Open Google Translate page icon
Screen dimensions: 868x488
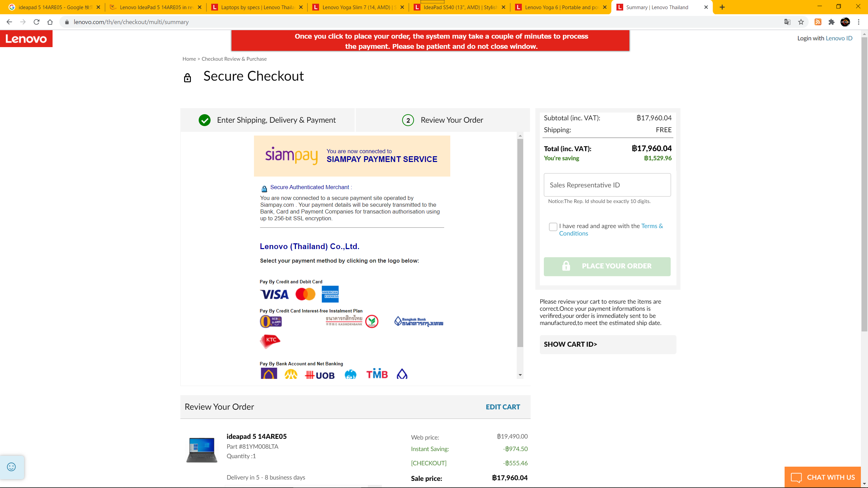coord(787,22)
